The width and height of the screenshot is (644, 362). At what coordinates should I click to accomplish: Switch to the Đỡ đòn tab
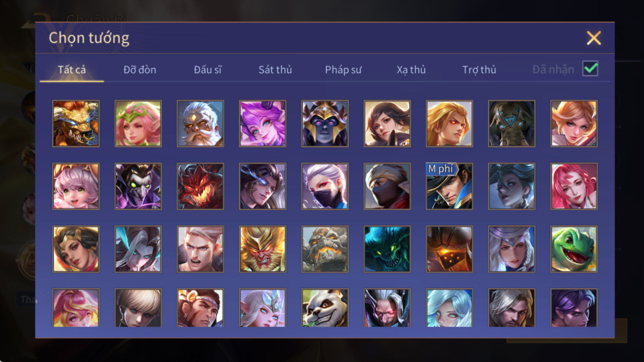click(x=140, y=70)
